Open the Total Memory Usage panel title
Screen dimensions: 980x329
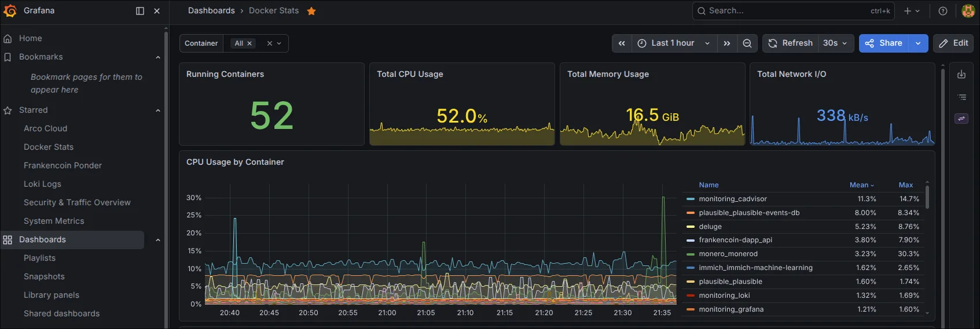point(608,74)
